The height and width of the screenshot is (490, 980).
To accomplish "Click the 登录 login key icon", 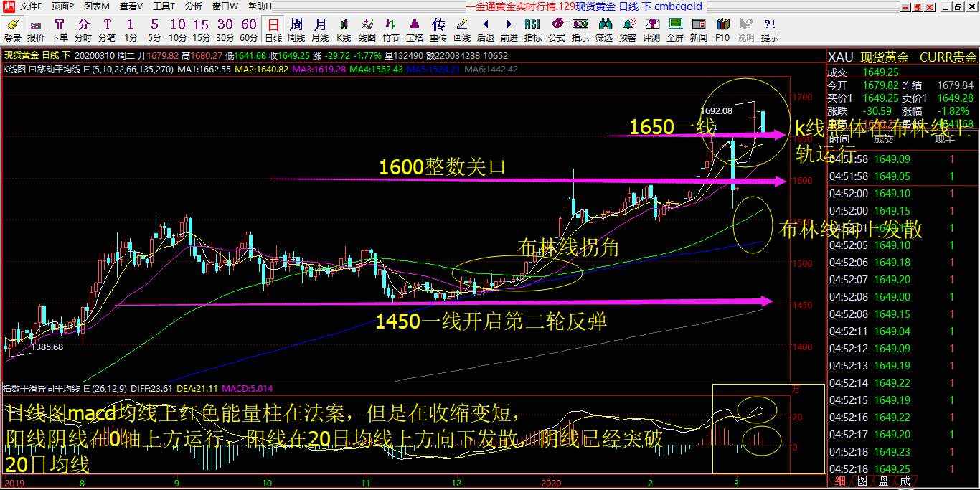I will (13, 29).
